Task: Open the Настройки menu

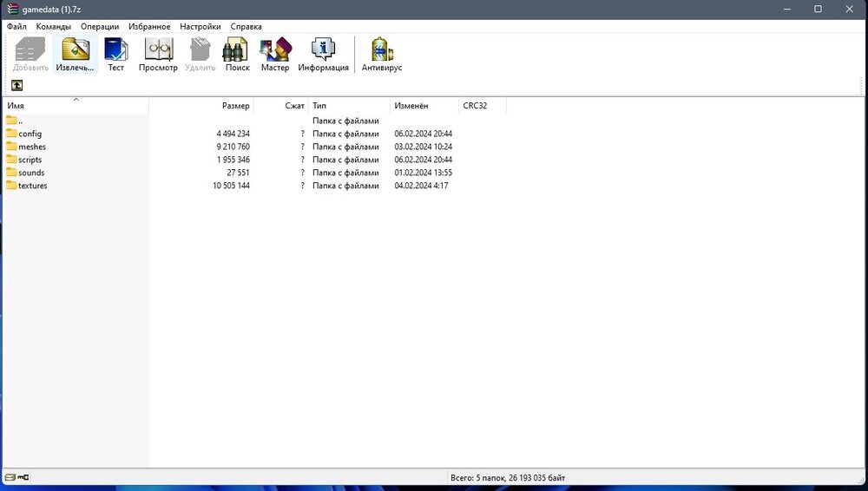Action: tap(201, 27)
